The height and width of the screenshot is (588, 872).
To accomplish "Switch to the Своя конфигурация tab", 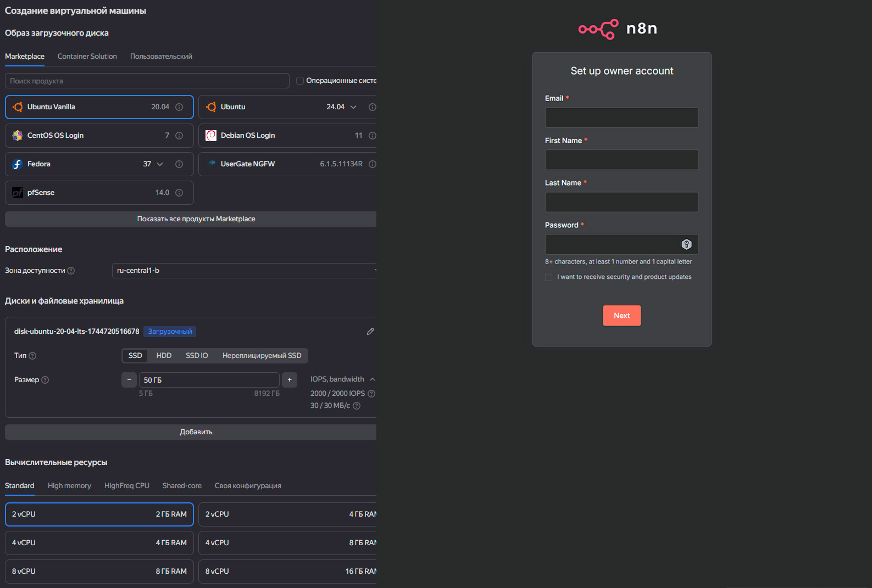I will tap(248, 486).
